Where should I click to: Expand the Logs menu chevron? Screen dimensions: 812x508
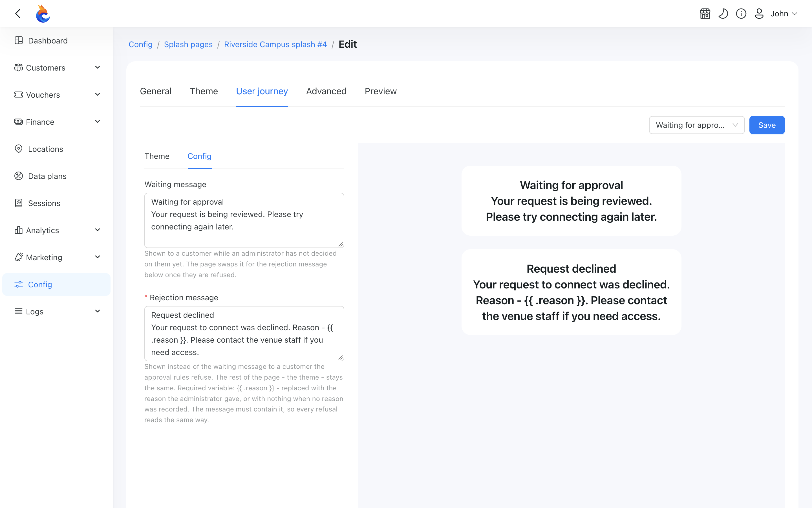[x=98, y=312]
